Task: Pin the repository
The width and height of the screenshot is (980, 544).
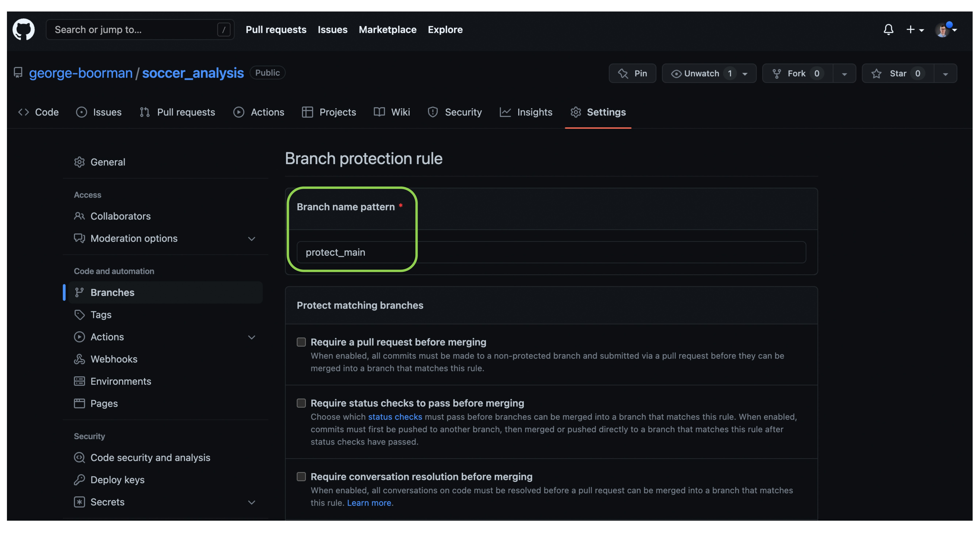Action: pyautogui.click(x=632, y=73)
